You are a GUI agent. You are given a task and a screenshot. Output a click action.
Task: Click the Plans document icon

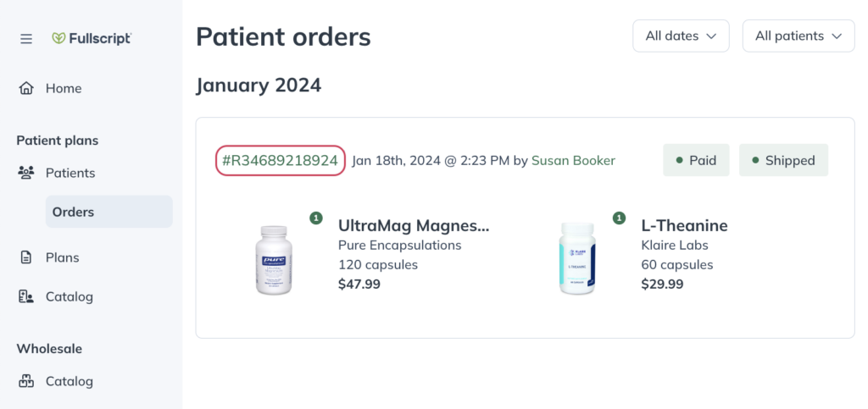(x=26, y=257)
